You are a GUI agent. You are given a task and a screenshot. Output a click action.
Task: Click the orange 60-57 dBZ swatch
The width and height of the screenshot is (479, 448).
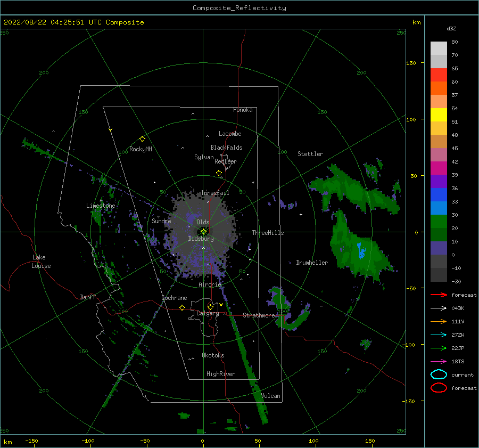[439, 88]
